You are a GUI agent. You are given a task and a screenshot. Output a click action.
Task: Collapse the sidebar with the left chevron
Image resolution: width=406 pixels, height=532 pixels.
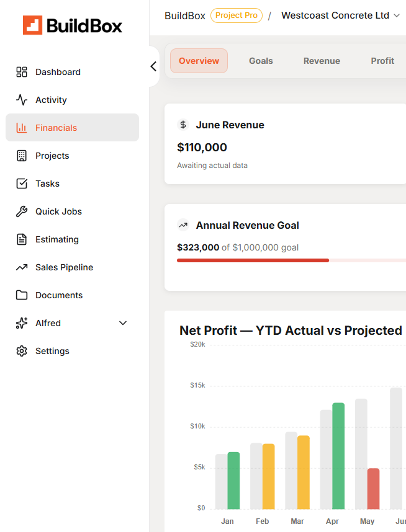point(153,66)
